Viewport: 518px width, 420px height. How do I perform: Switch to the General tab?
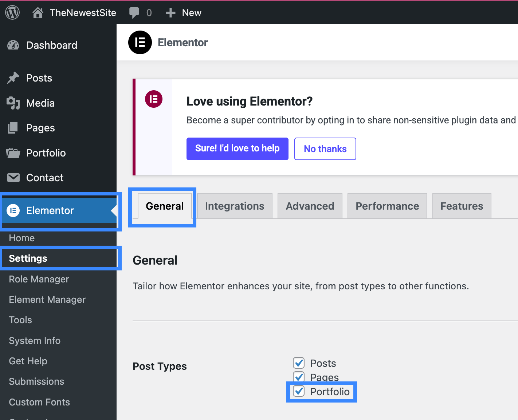(165, 206)
